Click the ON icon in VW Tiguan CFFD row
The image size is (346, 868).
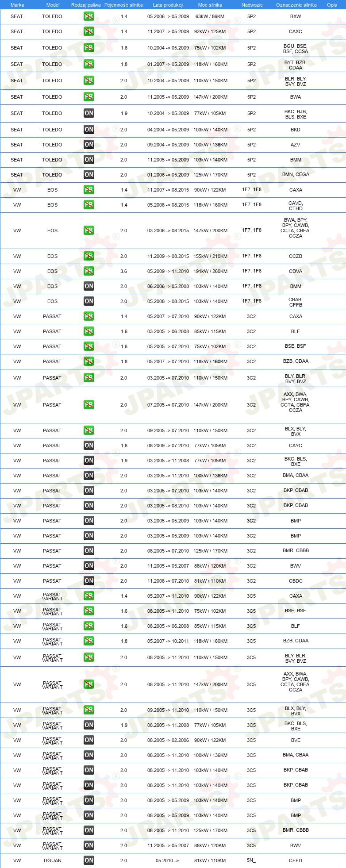89,860
